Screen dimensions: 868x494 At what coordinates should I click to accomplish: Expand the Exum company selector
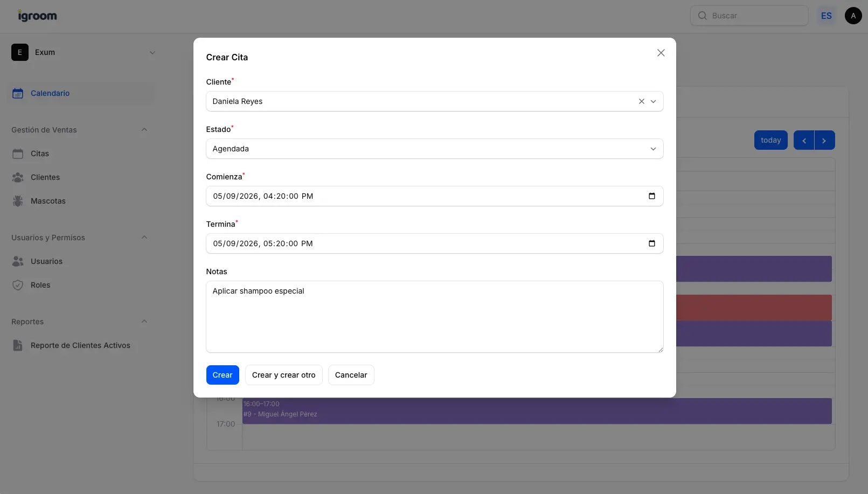(x=152, y=52)
